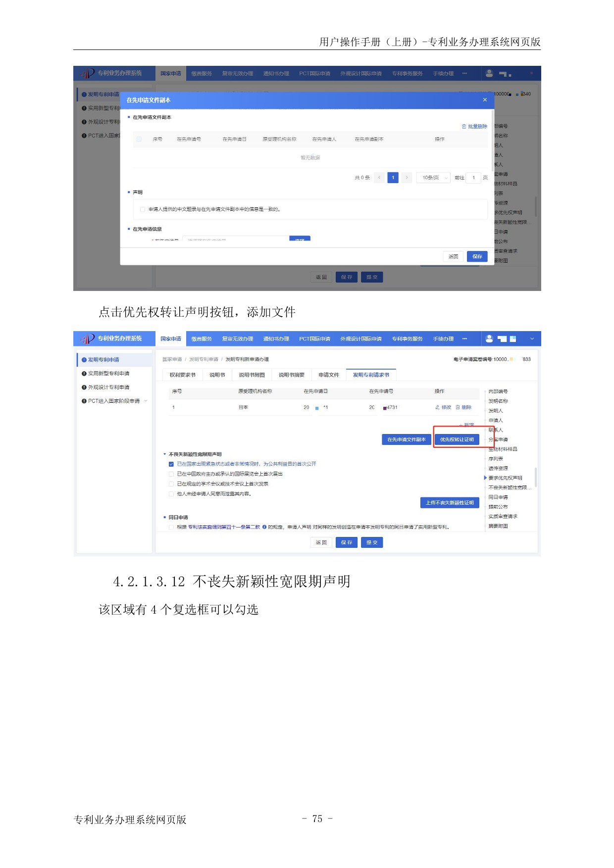Switch to the 说明书附图 tab
Screen dimensions: 614x868
pyautogui.click(x=252, y=375)
